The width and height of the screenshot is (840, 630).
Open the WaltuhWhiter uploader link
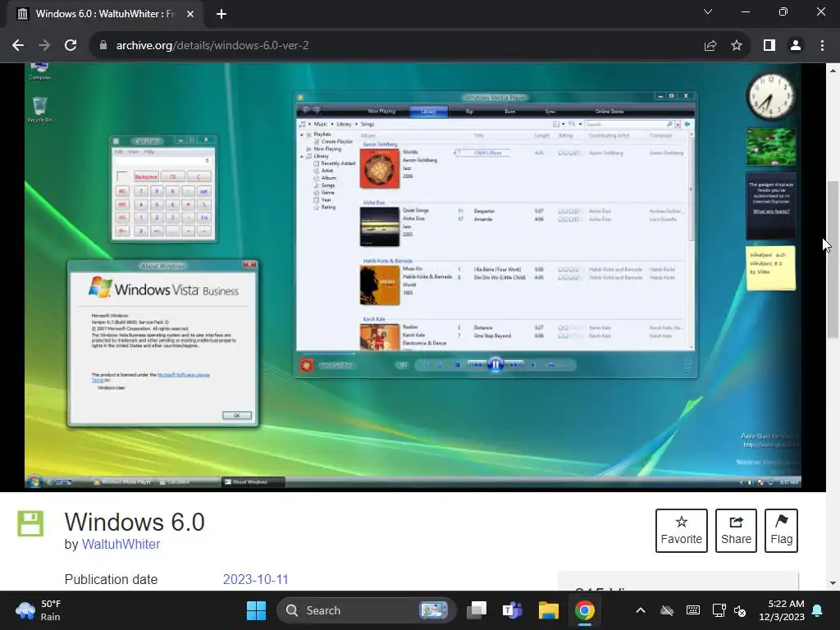pyautogui.click(x=121, y=545)
